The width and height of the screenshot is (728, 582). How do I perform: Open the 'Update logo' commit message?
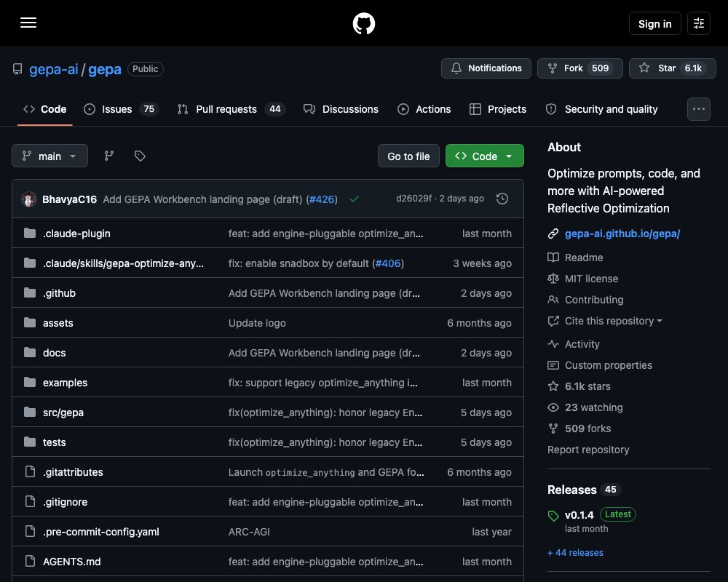pyautogui.click(x=257, y=322)
